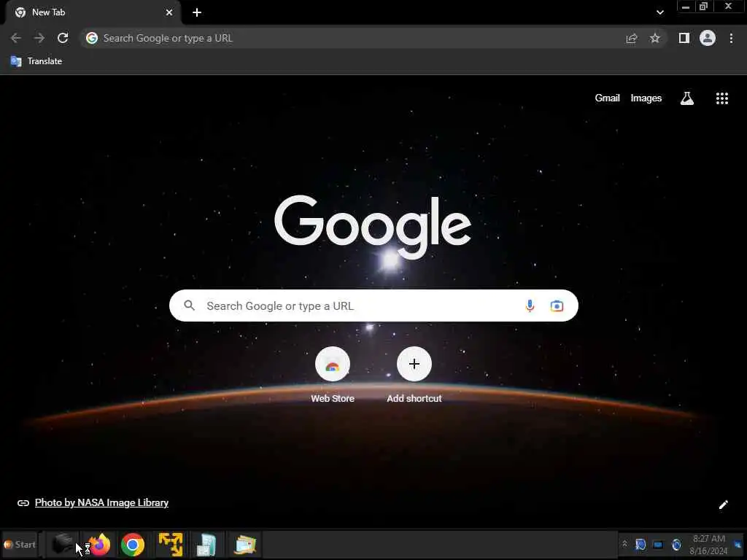Image resolution: width=747 pixels, height=560 pixels.
Task: Click the site info Google icon in address bar
Action: (x=92, y=38)
